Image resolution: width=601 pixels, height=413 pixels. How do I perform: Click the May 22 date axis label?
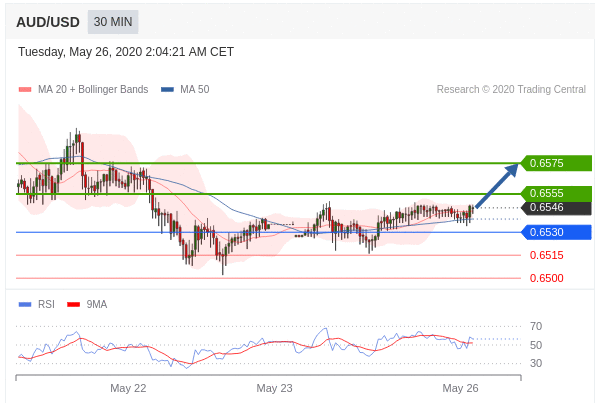(x=128, y=388)
